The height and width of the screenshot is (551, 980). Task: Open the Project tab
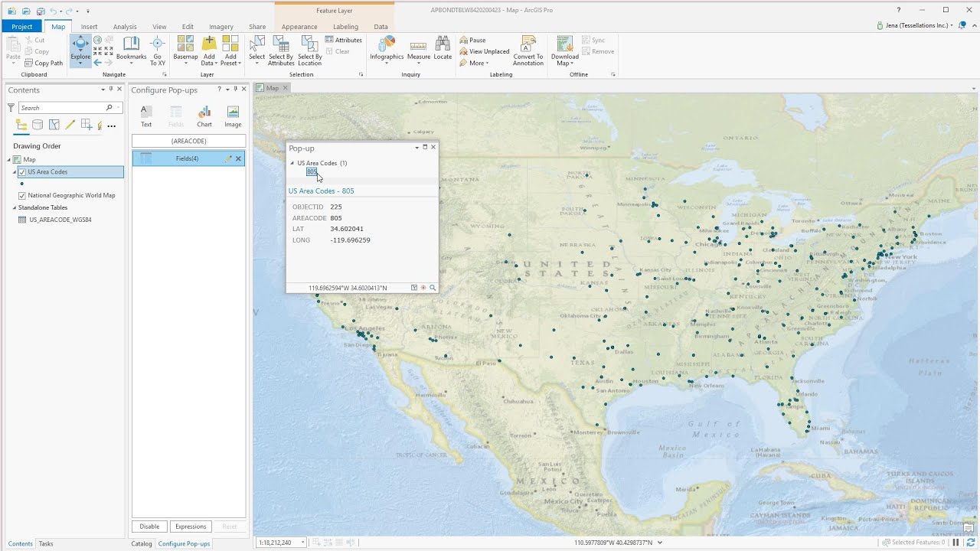tap(21, 27)
